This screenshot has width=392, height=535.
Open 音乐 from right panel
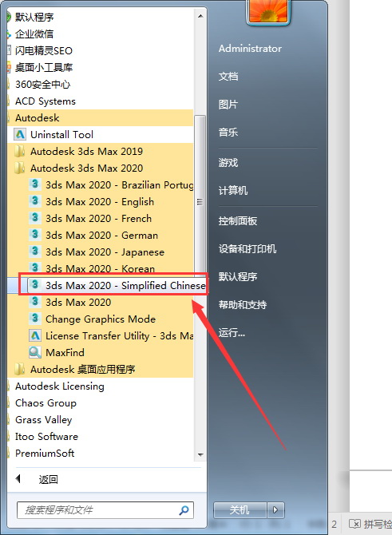(228, 132)
